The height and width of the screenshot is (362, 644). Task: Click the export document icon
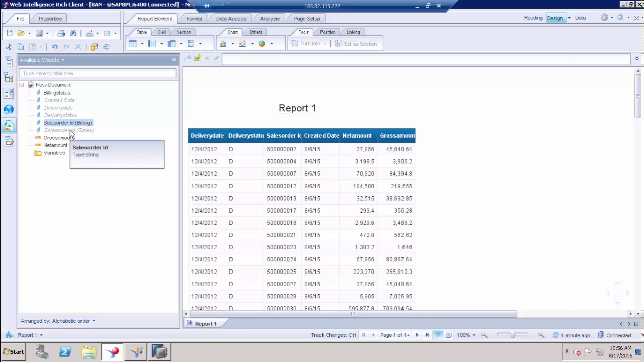click(89, 33)
